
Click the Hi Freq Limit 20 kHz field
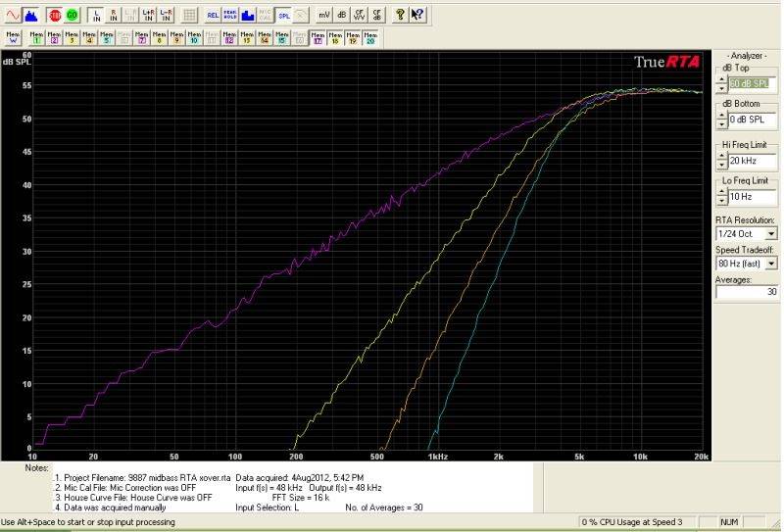(752, 161)
